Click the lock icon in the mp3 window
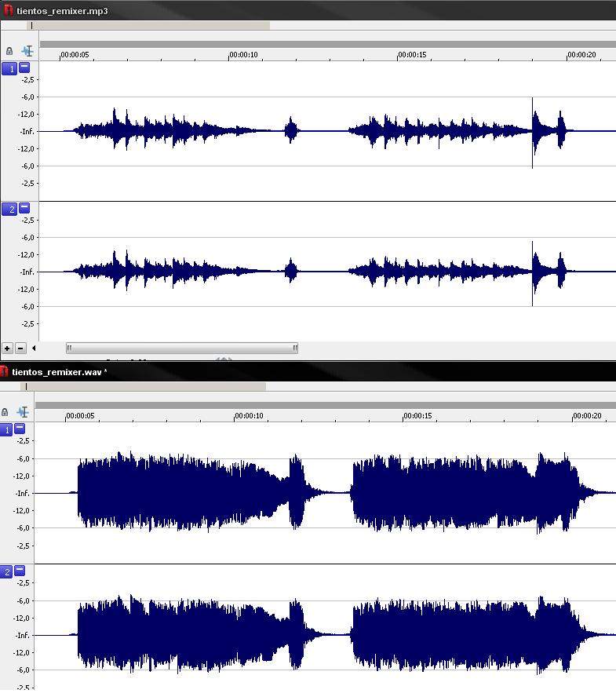The height and width of the screenshot is (697, 616). pyautogui.click(x=9, y=51)
